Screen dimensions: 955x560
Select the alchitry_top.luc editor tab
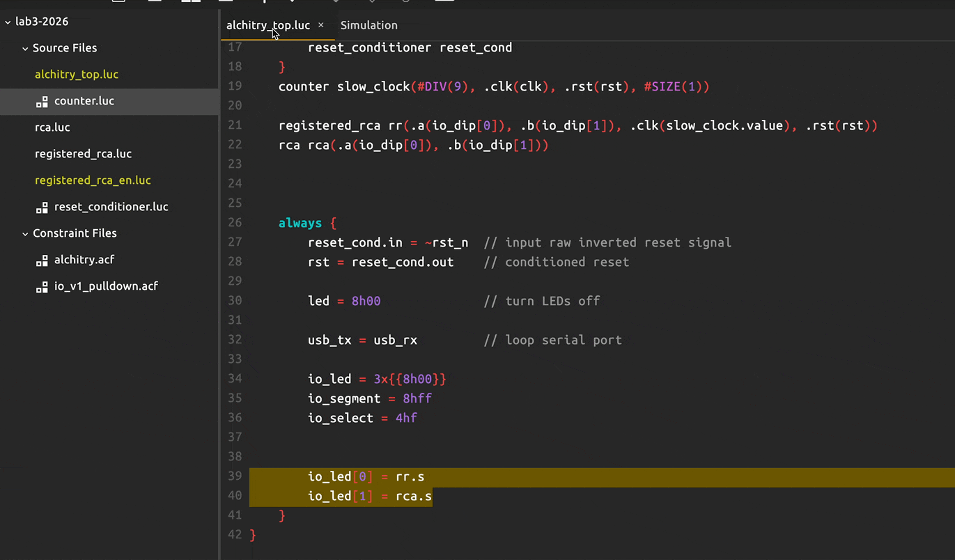pyautogui.click(x=267, y=25)
